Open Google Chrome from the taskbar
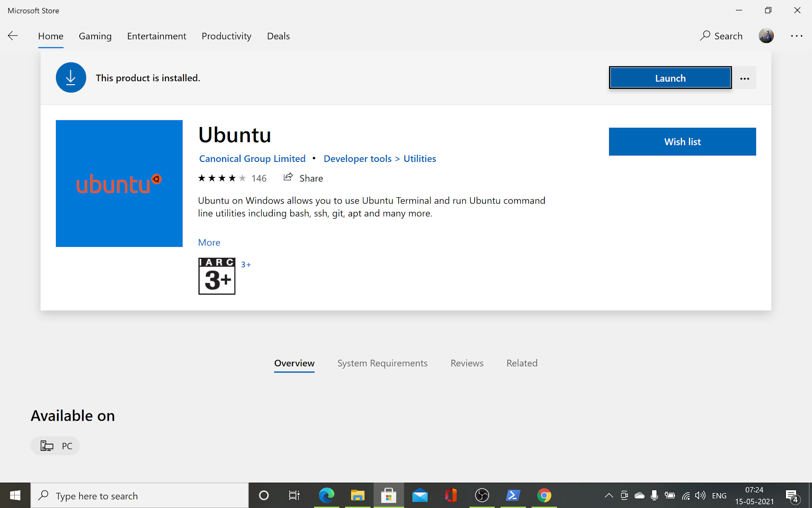 click(544, 495)
